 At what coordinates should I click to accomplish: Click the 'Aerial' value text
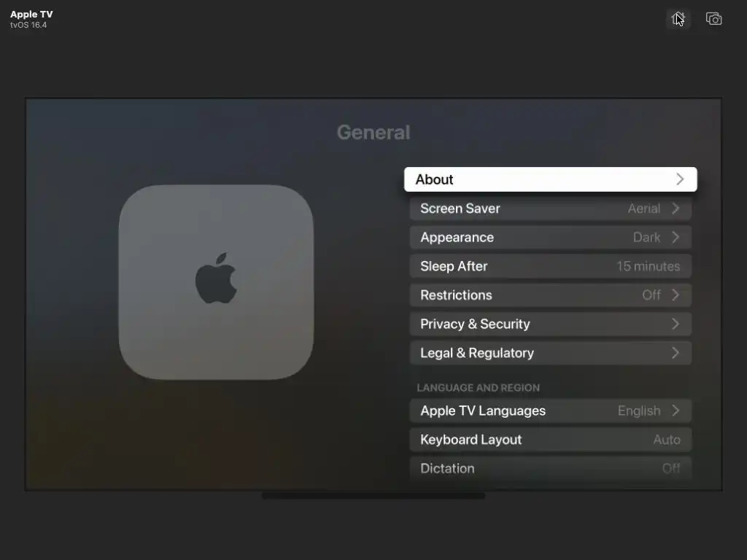[x=644, y=209]
